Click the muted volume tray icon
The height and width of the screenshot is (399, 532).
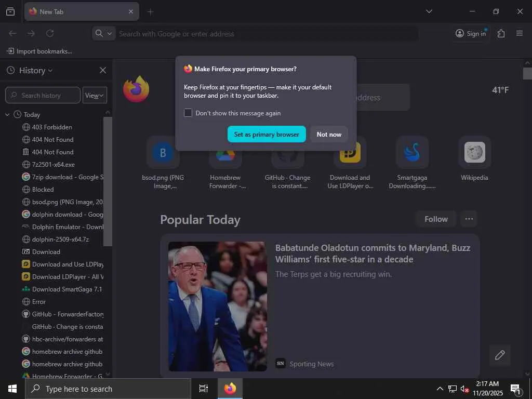(464, 389)
